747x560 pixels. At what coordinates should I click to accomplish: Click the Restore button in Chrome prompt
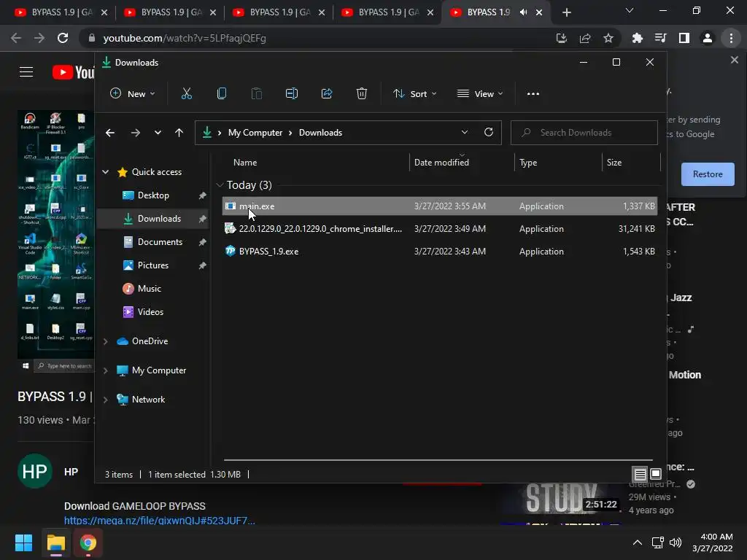708,174
